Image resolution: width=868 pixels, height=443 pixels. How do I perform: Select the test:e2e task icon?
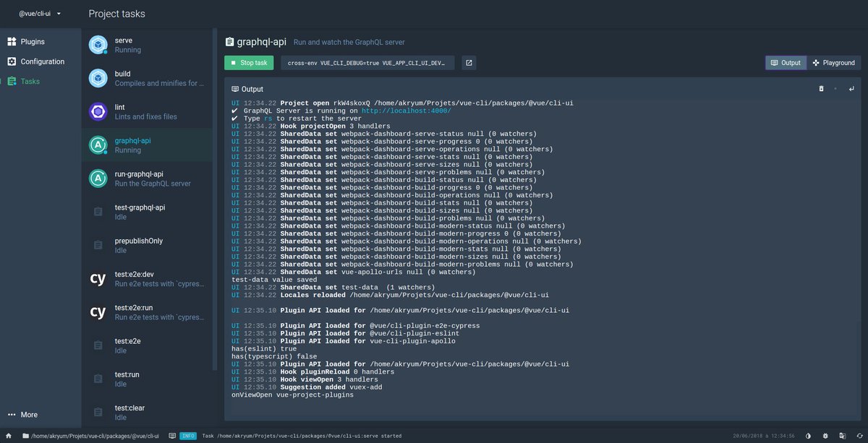[98, 345]
